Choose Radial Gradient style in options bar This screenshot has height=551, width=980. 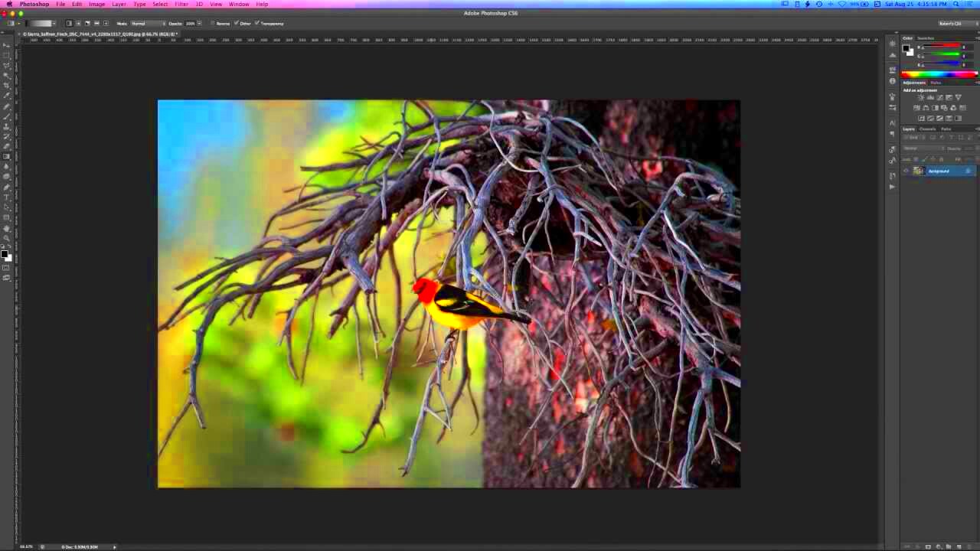tap(78, 23)
